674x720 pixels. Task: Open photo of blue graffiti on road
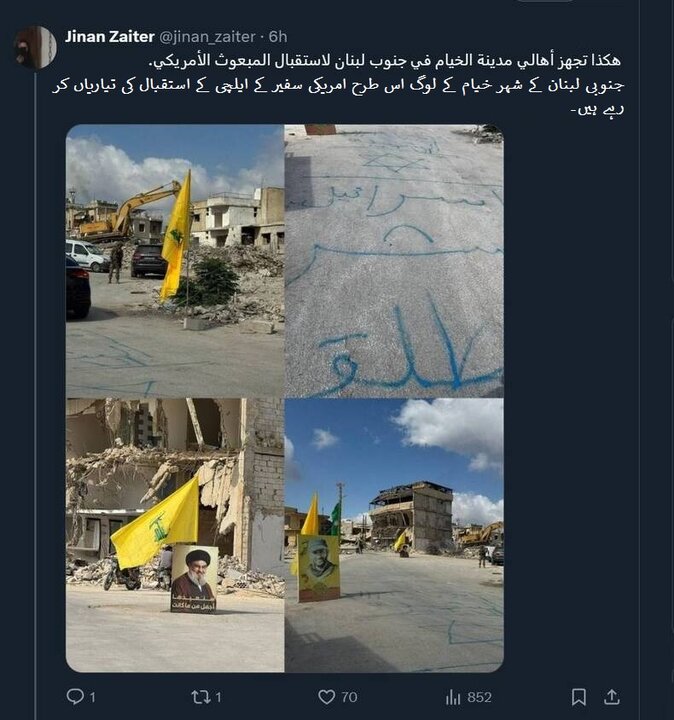pos(394,261)
